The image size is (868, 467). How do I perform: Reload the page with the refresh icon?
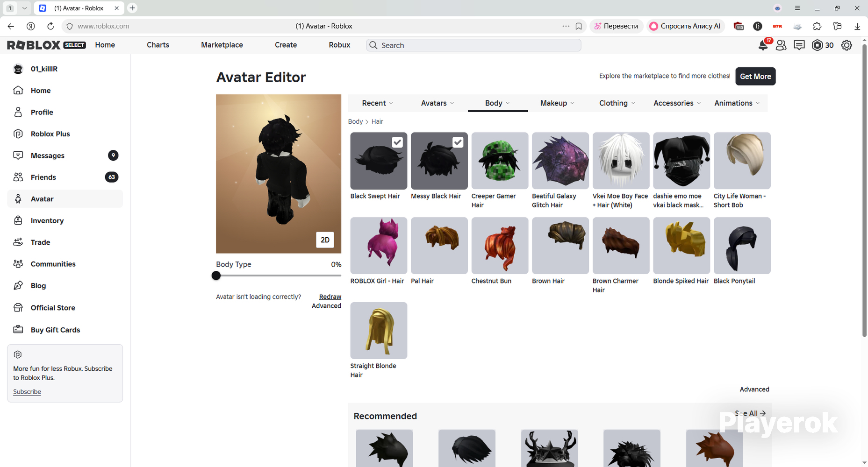coord(50,26)
